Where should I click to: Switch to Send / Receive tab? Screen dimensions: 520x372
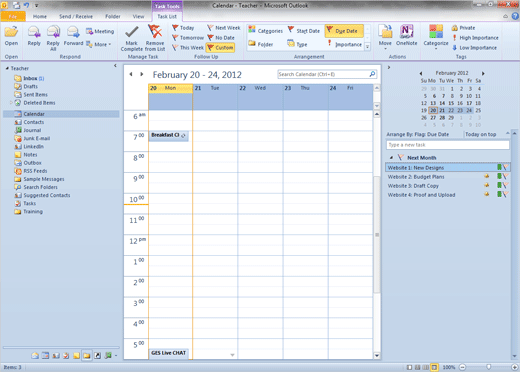(76, 16)
